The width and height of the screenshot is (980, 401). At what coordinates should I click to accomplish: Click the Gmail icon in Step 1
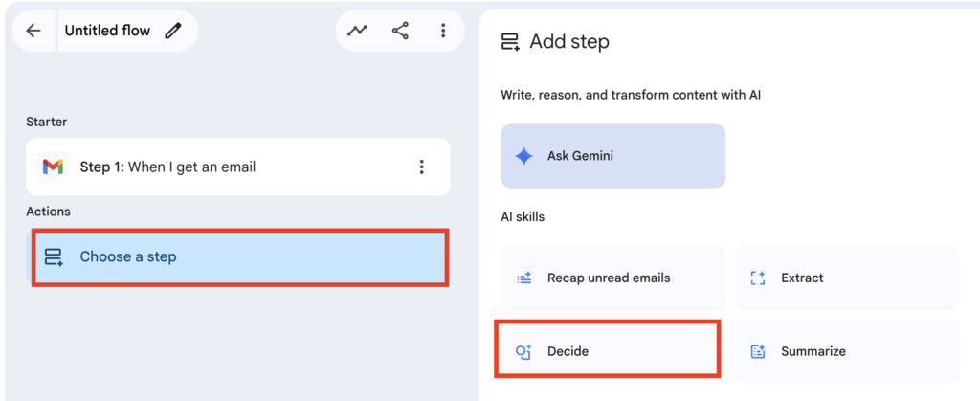click(53, 167)
